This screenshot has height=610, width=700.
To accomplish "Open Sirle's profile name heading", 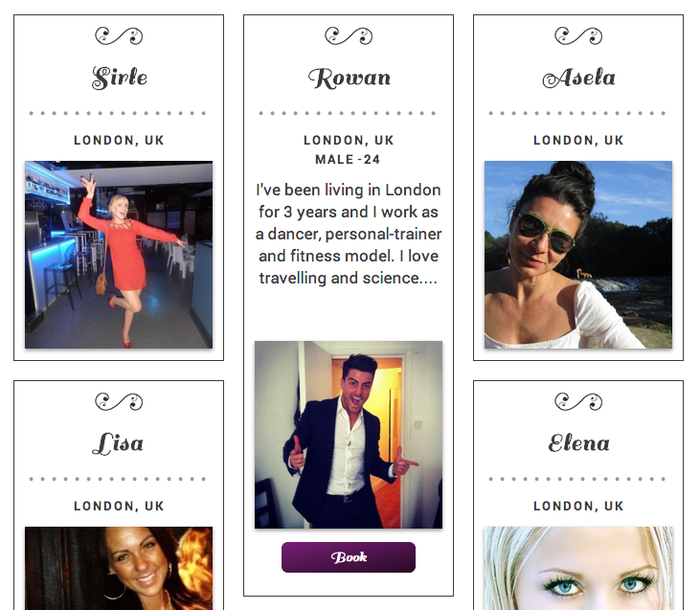I will pyautogui.click(x=119, y=78).
